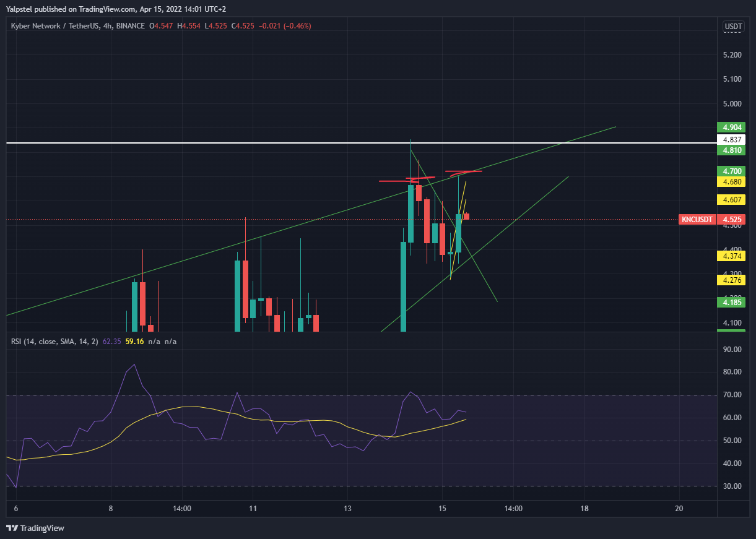Select the white 4.837 price label
This screenshot has height=539, width=756.
731,140
